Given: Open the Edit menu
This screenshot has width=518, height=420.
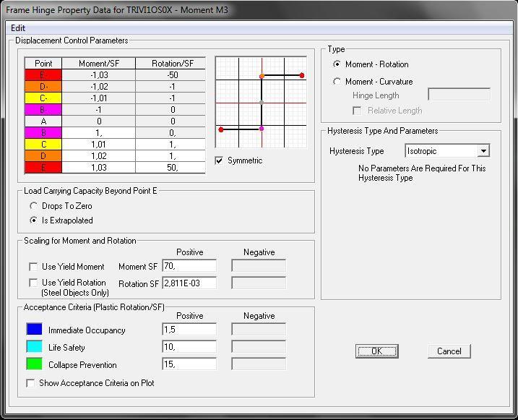Looking at the screenshot, I should [x=18, y=28].
